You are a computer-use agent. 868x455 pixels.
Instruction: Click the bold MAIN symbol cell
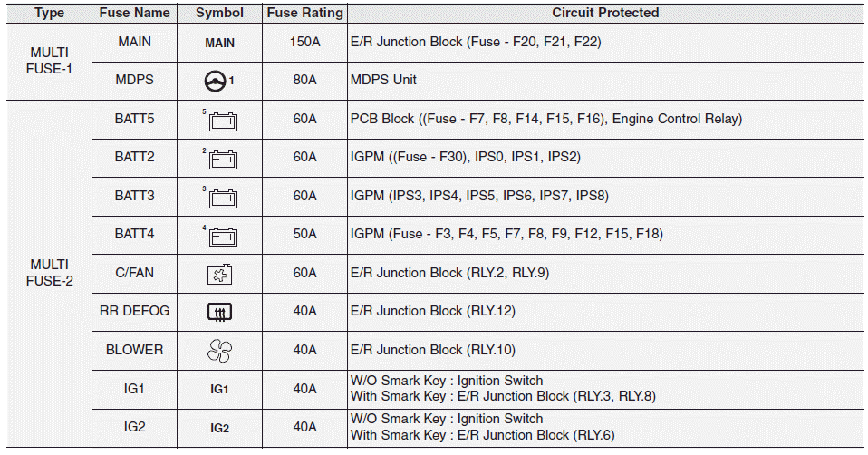click(219, 43)
